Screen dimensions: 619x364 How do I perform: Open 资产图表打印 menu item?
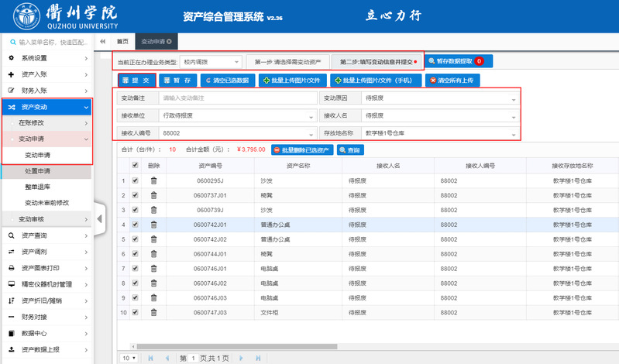coord(47,268)
